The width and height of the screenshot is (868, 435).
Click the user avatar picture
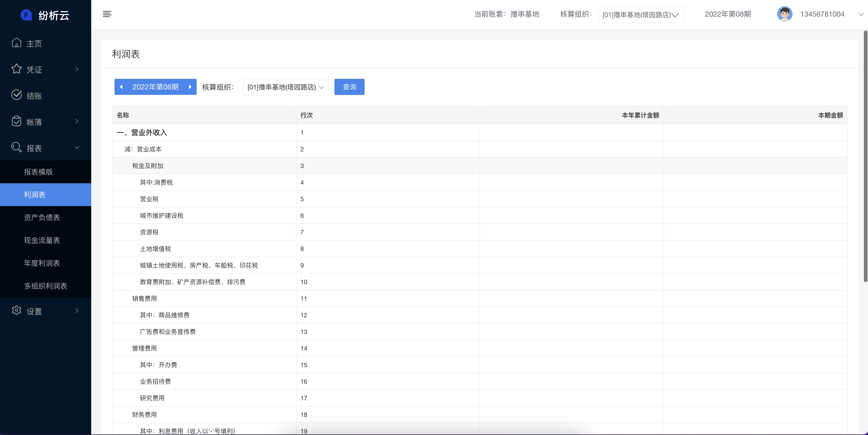pos(785,14)
